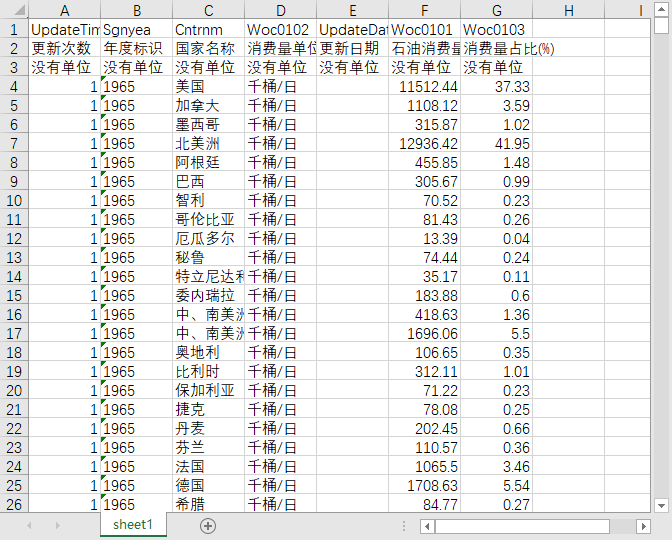Select country cell 阿根廷
This screenshot has height=540, width=672.
208,162
